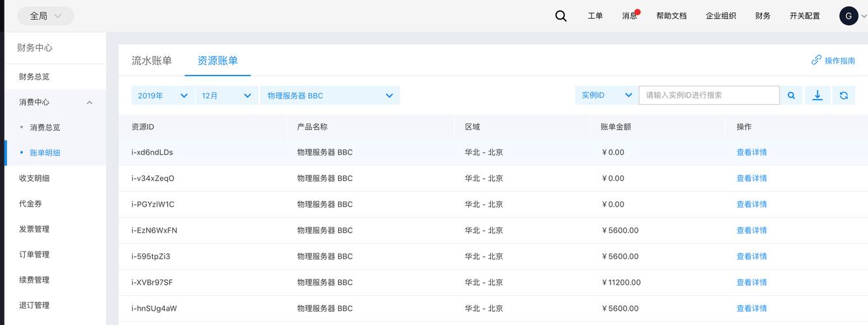Image resolution: width=868 pixels, height=325 pixels.
Task: Open the 物理服务器 BBC product dropdown
Action: [x=330, y=96]
